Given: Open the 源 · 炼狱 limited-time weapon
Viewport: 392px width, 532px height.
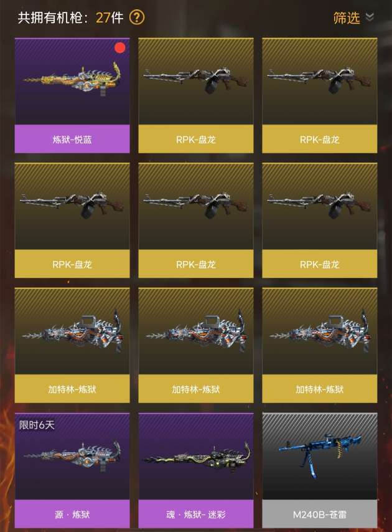Looking at the screenshot, I should pos(72,470).
